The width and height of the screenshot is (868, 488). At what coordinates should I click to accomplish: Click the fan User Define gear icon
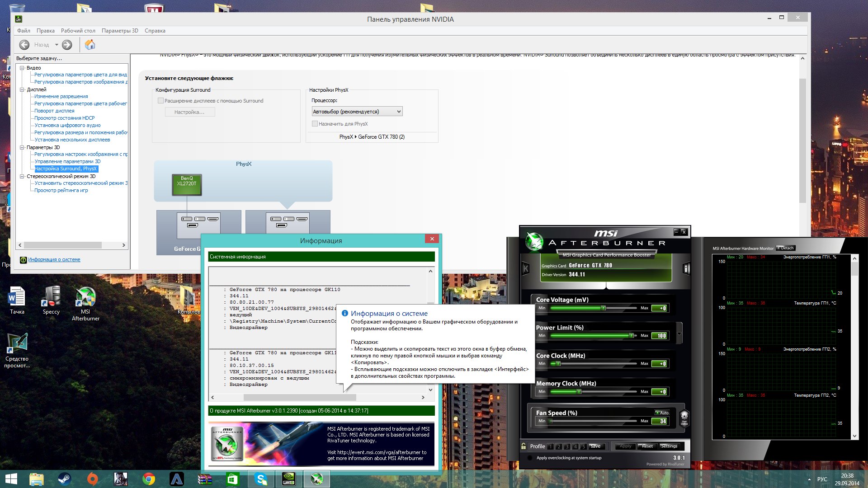684,417
